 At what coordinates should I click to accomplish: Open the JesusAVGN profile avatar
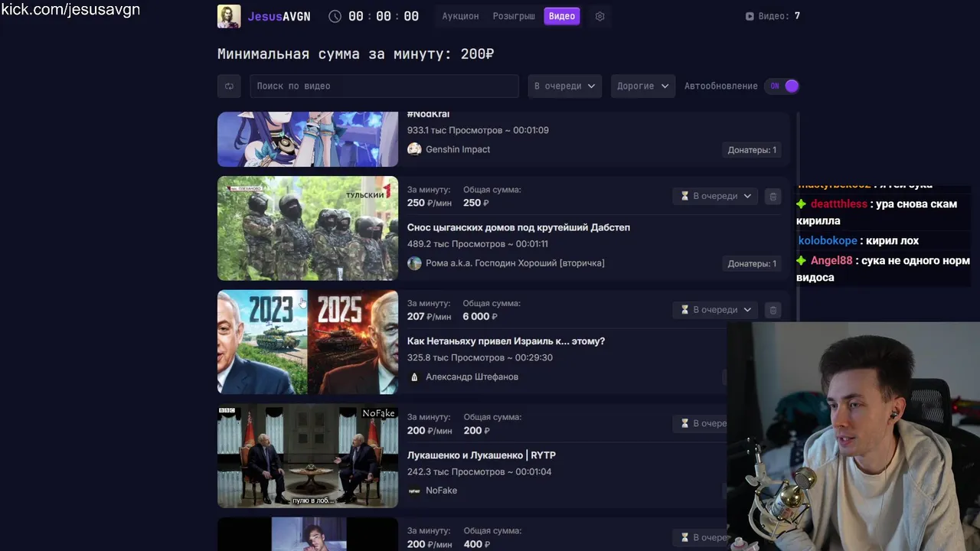pos(229,16)
